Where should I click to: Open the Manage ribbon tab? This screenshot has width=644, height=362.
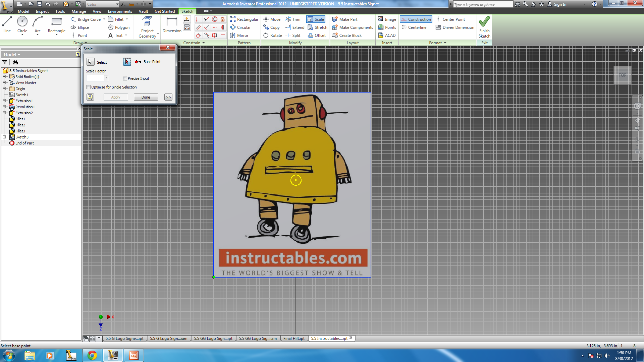(x=79, y=11)
